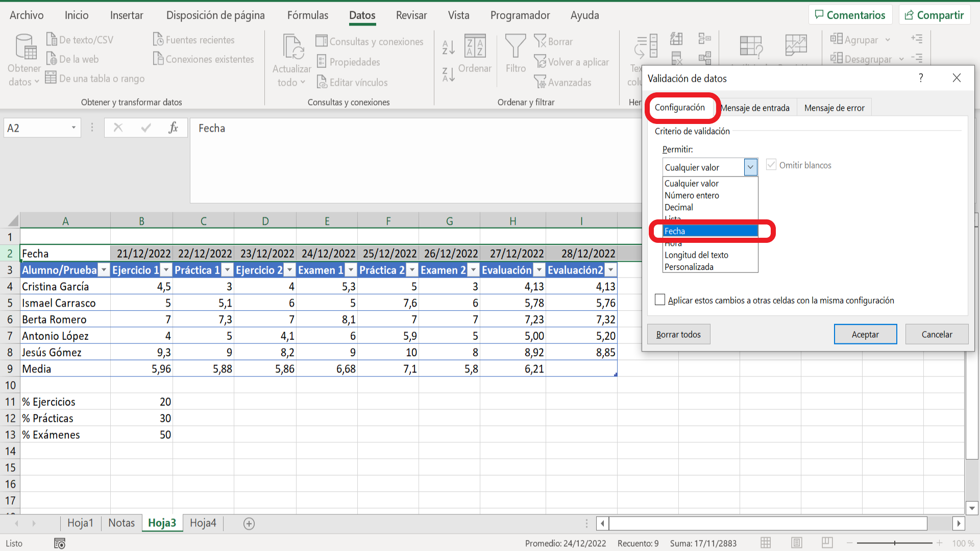980x551 pixels.
Task: Click the Agrupar icon
Action: [x=837, y=39]
